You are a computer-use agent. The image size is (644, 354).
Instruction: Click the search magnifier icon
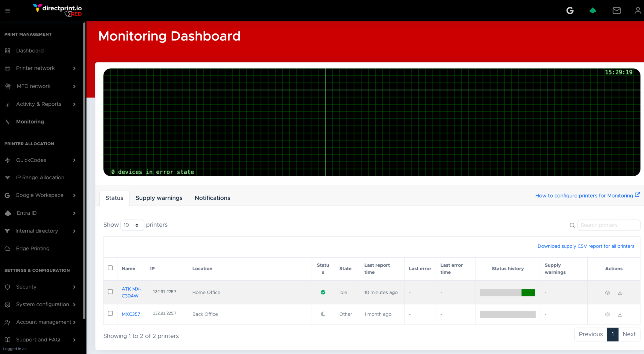pos(572,225)
